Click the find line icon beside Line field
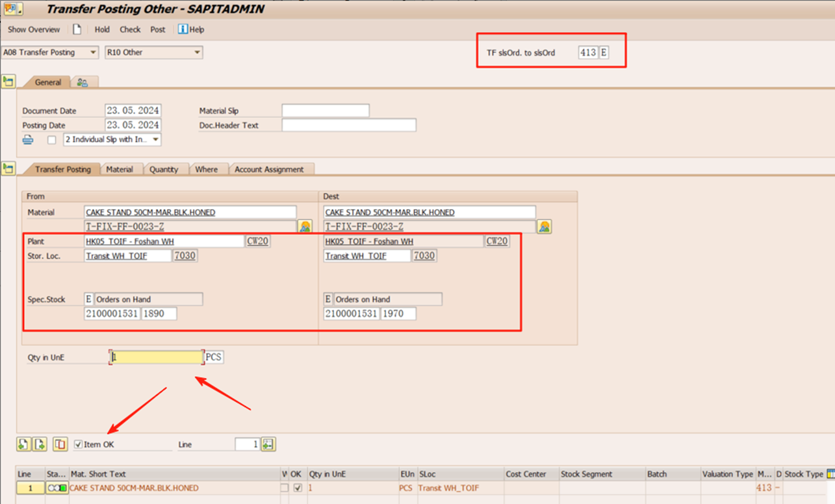 (268, 444)
